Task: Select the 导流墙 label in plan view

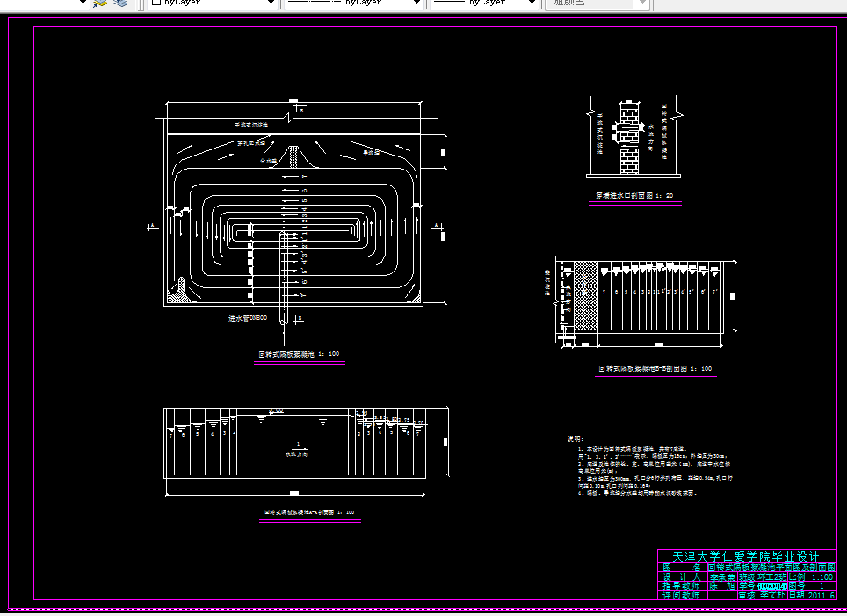Action: coord(371,152)
